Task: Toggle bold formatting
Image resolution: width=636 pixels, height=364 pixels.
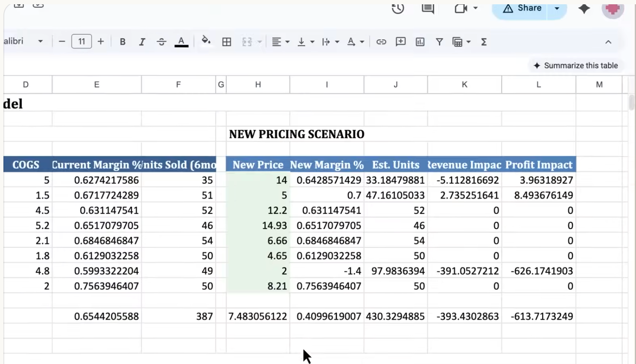Action: 123,42
